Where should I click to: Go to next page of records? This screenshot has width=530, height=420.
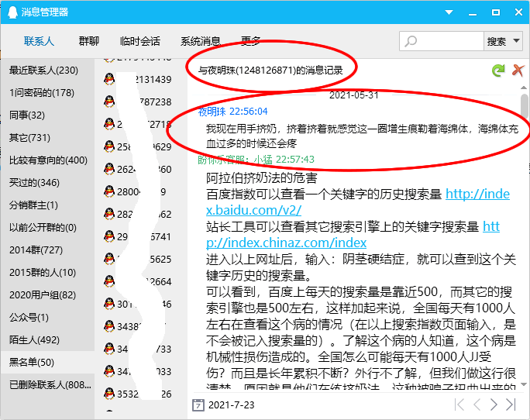click(x=494, y=405)
